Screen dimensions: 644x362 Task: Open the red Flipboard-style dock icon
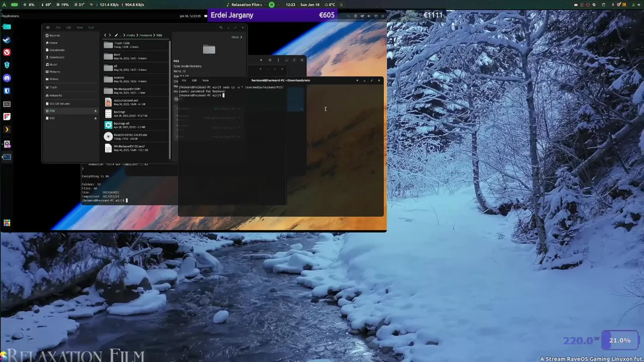point(7,117)
